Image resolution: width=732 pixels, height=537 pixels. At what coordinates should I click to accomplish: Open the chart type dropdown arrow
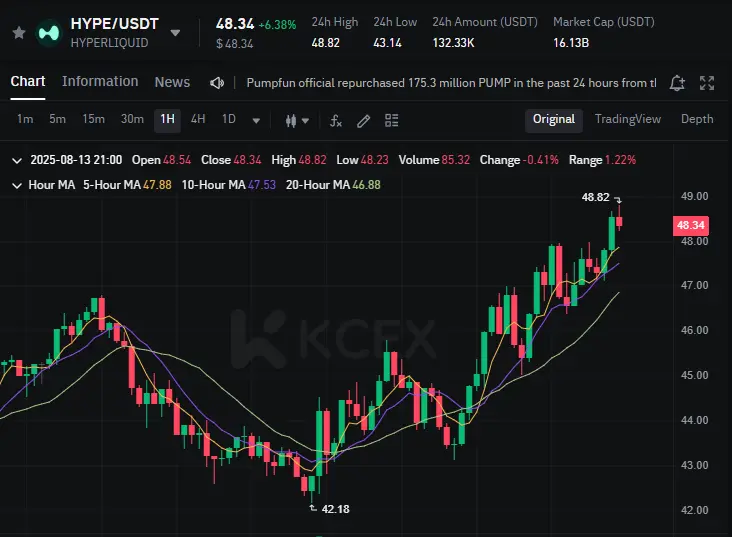305,121
